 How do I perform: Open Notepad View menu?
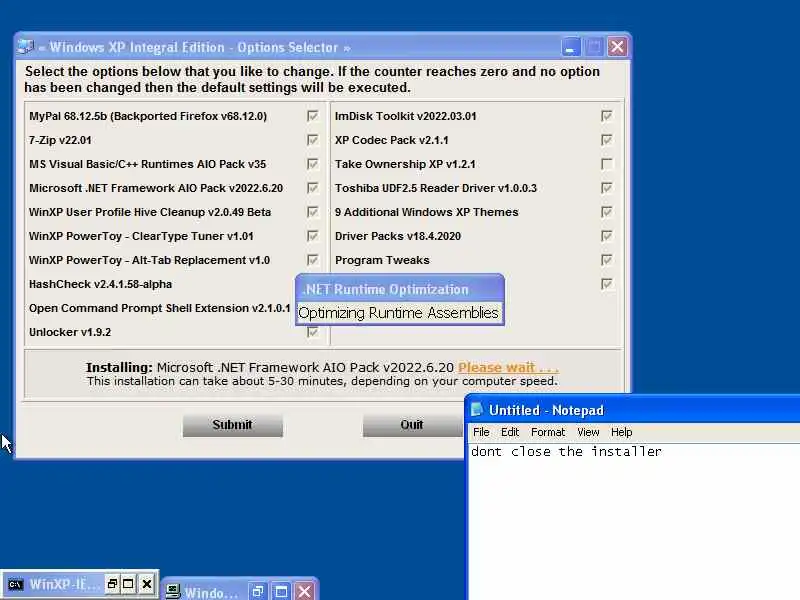click(588, 432)
